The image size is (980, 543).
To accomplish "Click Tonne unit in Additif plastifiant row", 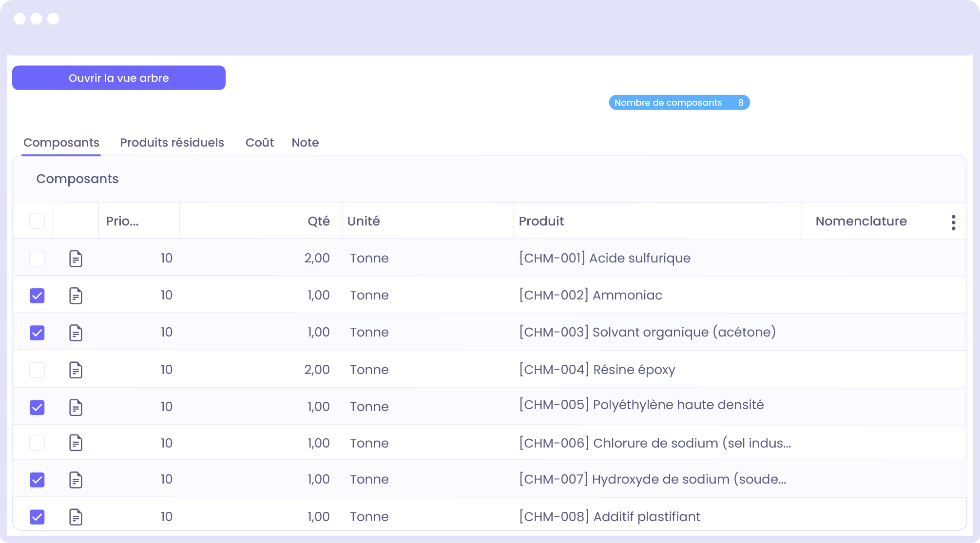I will coord(369,517).
